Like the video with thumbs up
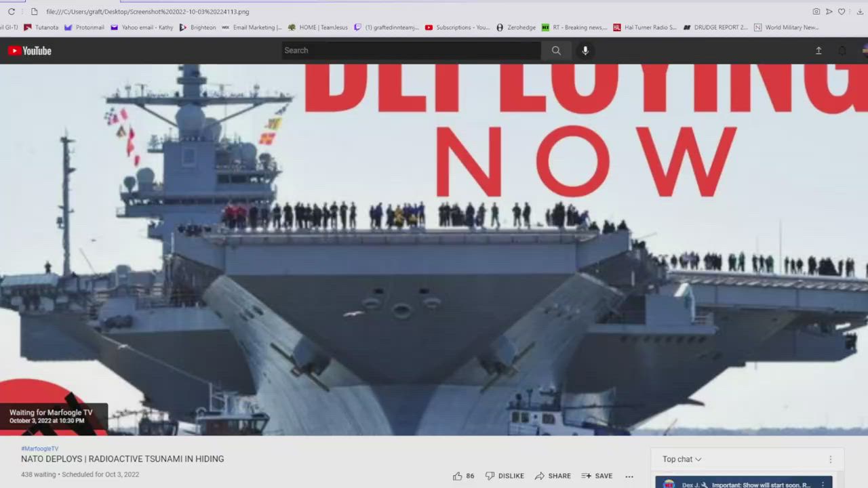Screen dimensions: 868x488 click(458, 476)
